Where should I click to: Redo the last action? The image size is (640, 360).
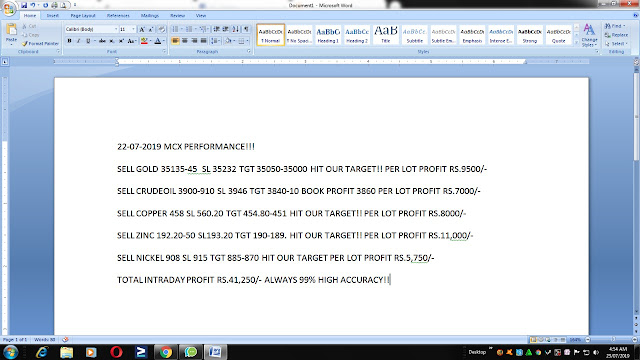tap(45, 5)
